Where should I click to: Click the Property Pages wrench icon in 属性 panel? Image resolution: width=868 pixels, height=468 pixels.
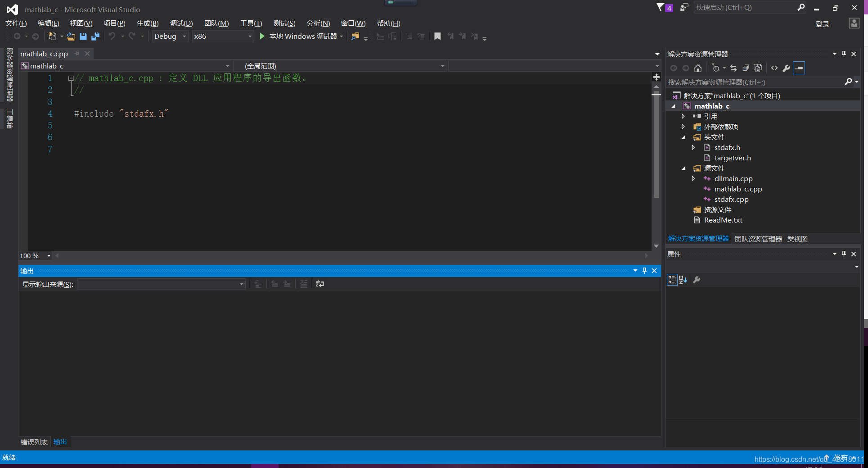(697, 280)
